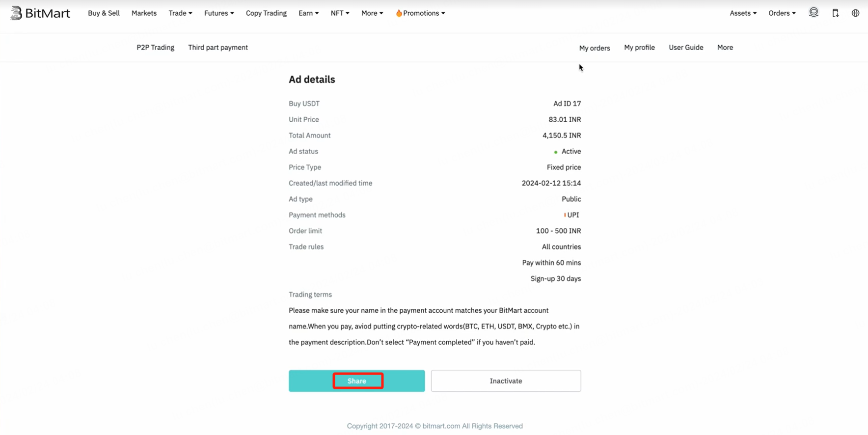Click the All countries trade rule
Screen dimensions: 868x435
tap(561, 247)
